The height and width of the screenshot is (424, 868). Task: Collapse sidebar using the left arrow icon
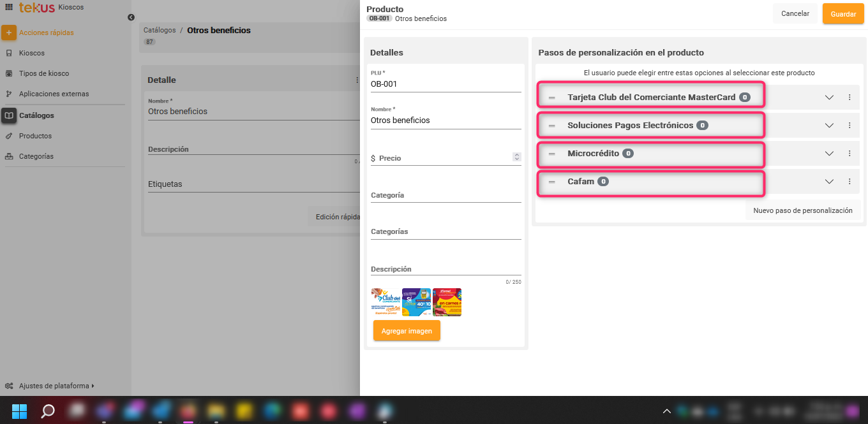[x=131, y=17]
